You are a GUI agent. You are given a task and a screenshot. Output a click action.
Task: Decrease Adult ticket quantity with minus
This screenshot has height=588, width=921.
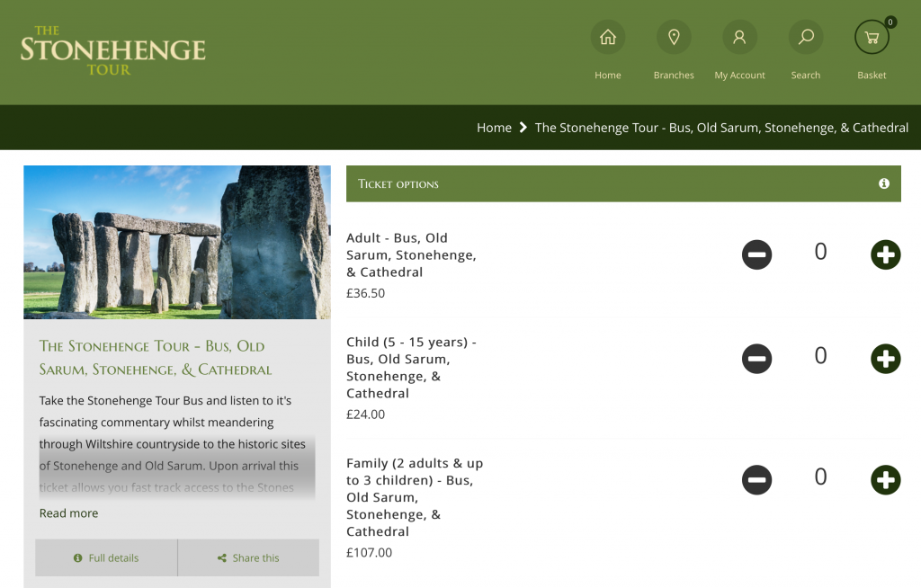[757, 255]
